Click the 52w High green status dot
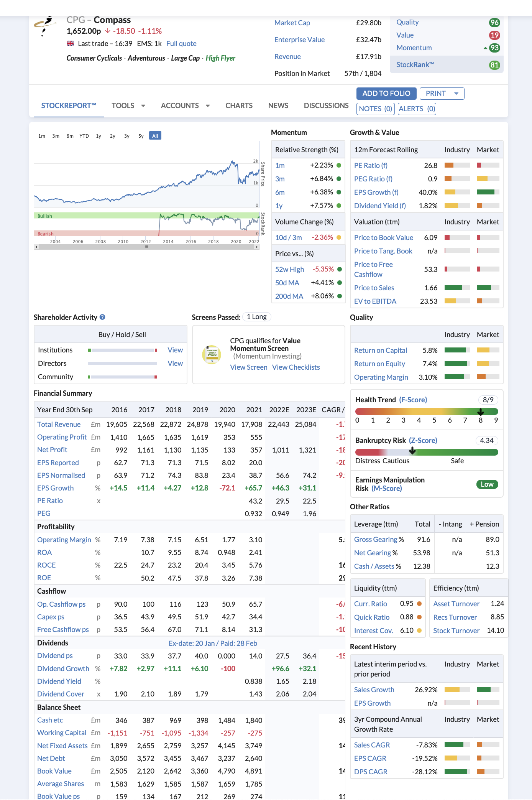This screenshot has height=800, width=532. point(340,269)
